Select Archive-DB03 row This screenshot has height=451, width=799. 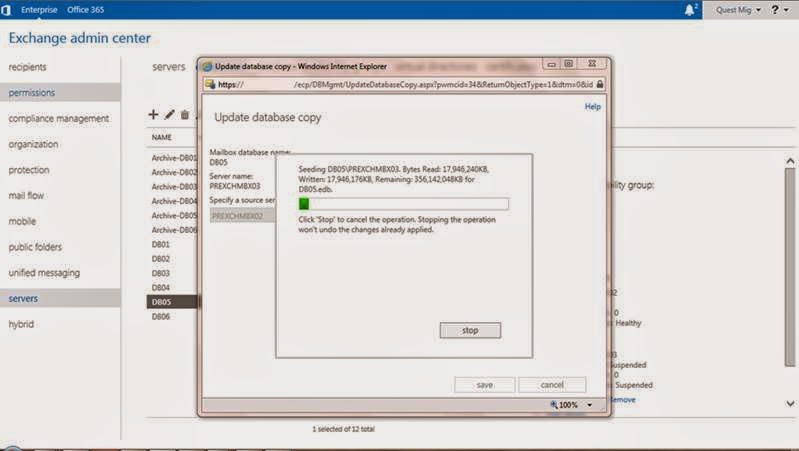(174, 187)
